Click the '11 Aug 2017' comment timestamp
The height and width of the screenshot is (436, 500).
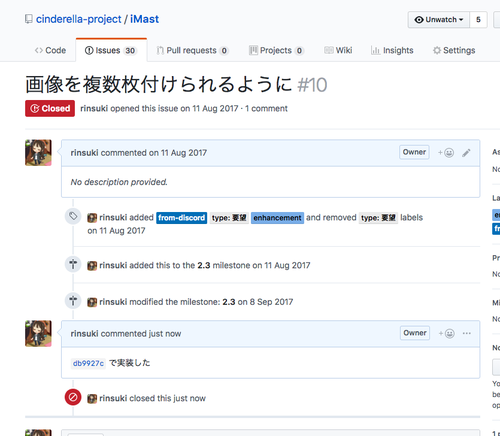(x=184, y=153)
